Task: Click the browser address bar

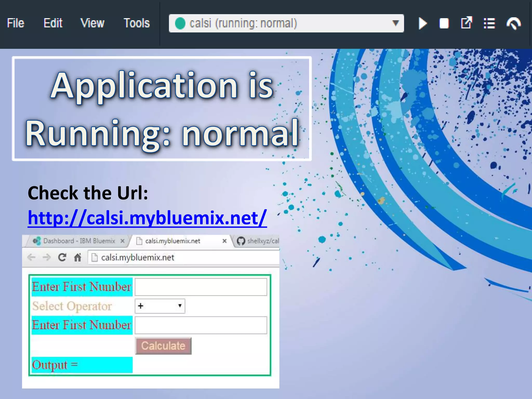Action: (x=184, y=257)
